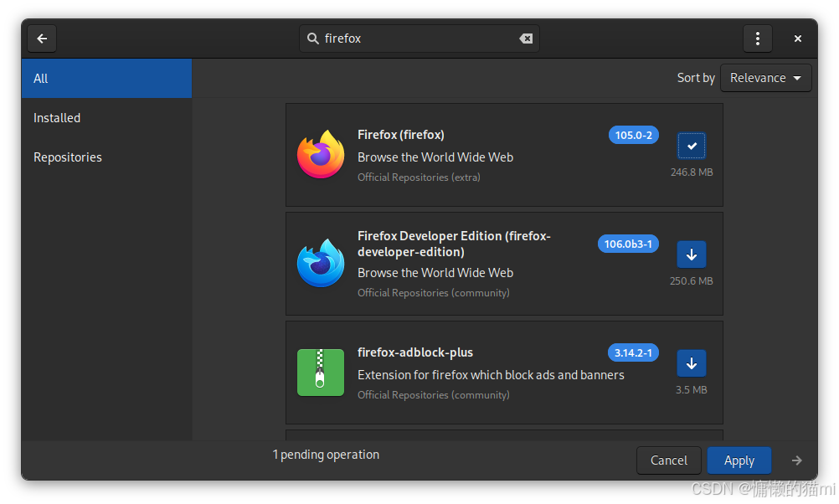This screenshot has width=839, height=504.
Task: Apply the pending operation
Action: click(x=739, y=460)
